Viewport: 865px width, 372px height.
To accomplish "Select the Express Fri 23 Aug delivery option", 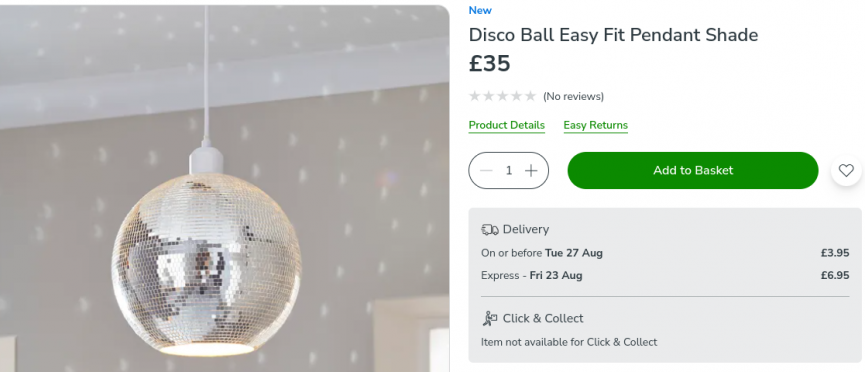I will pyautogui.click(x=665, y=275).
